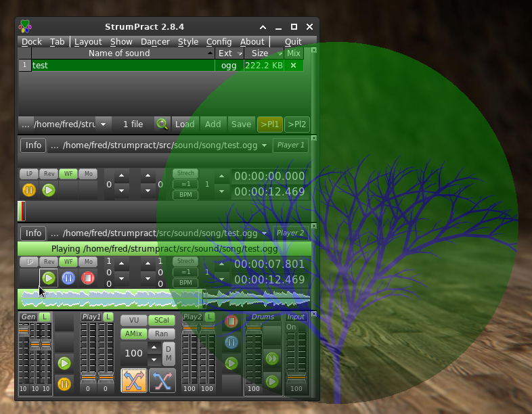Click the magnifier search icon beside Load
Viewport: 532px width, 414px height.
[162, 124]
